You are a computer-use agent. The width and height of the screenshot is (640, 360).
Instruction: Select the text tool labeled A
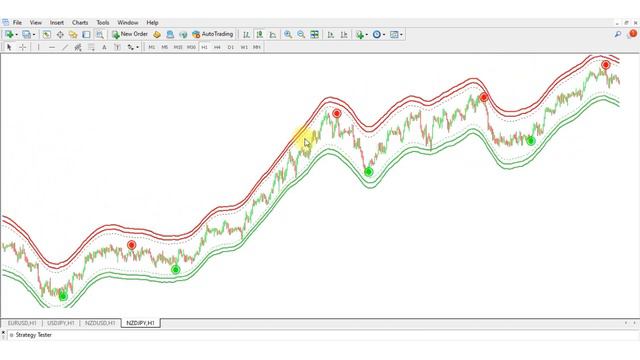(104, 47)
